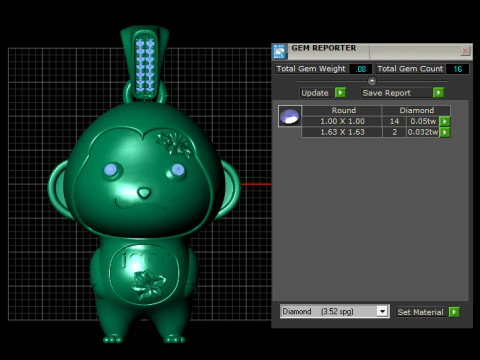Select the gem-set bail on the pendant
The height and width of the screenshot is (360, 480).
point(144,63)
